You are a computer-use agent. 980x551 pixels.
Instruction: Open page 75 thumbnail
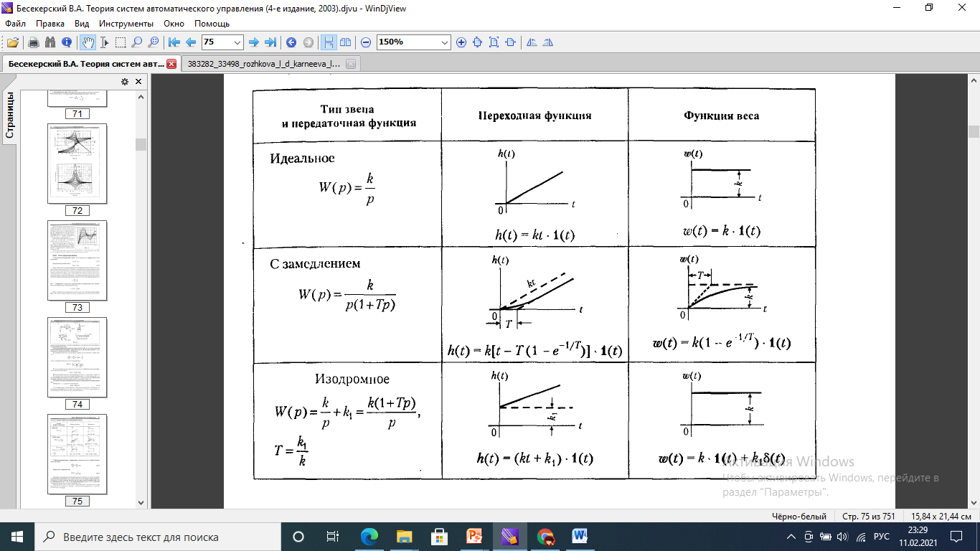point(77,454)
